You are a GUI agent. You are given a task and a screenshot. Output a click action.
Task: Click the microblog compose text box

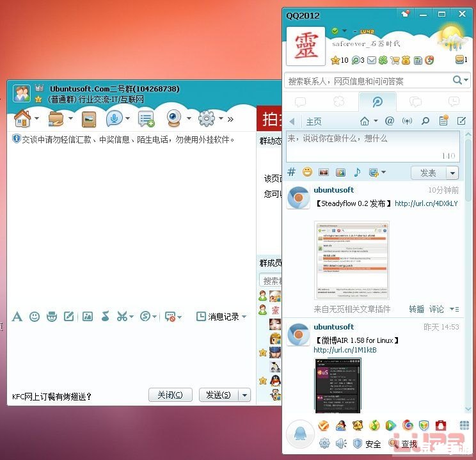373,147
